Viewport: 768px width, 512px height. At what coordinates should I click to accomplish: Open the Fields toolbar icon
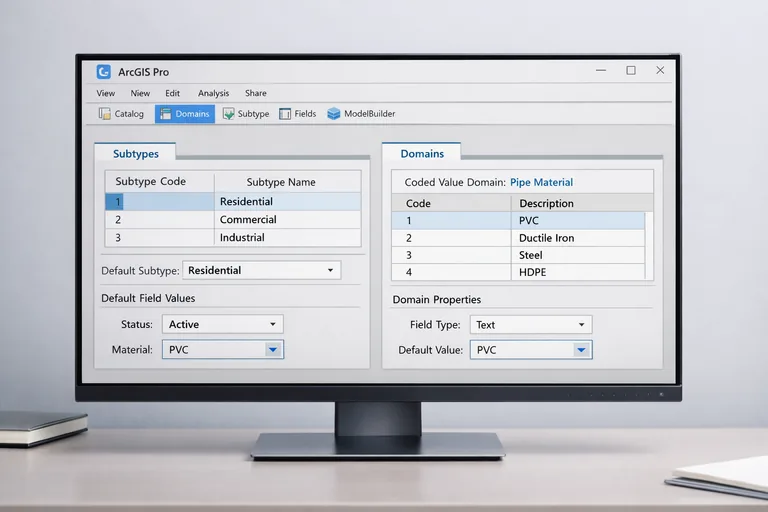(298, 114)
